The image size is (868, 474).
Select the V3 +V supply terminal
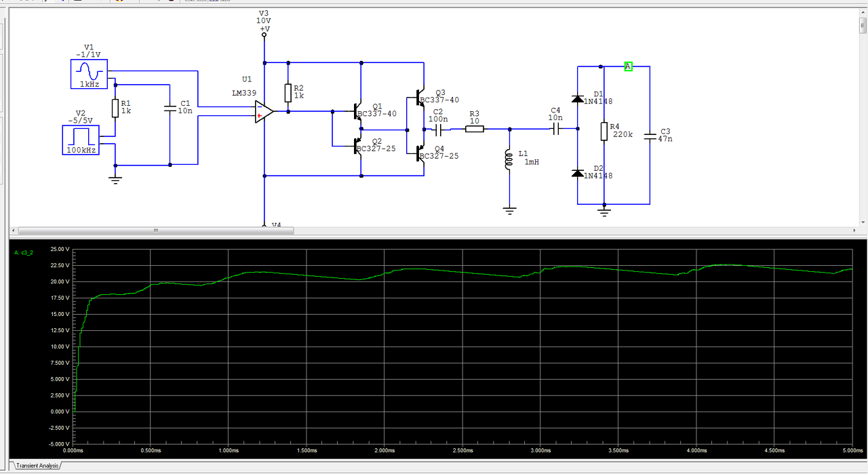264,34
